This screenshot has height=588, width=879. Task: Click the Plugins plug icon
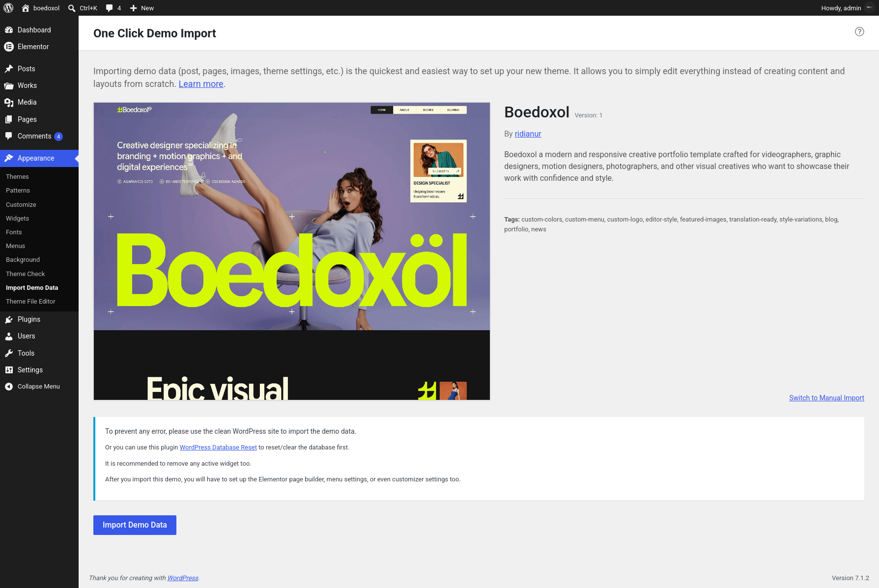tap(9, 319)
